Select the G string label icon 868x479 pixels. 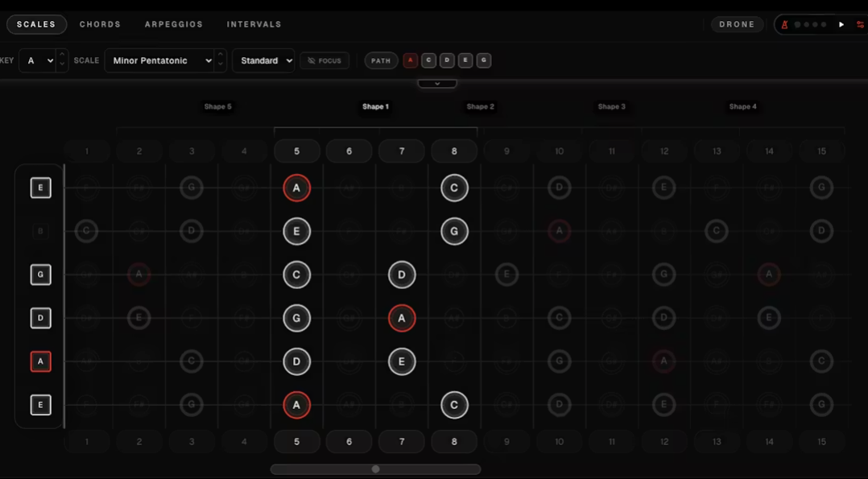pos(40,275)
